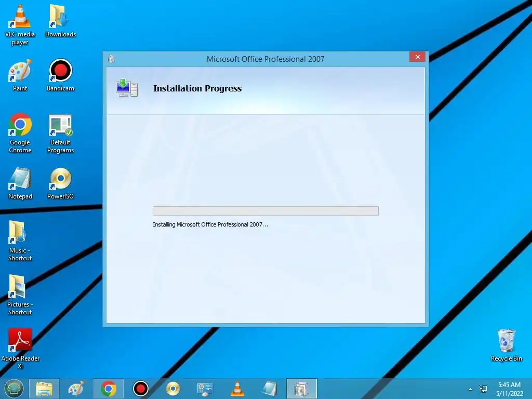Image resolution: width=532 pixels, height=399 pixels.
Task: Select Adobe Reader XI desktop icon
Action: click(20, 349)
